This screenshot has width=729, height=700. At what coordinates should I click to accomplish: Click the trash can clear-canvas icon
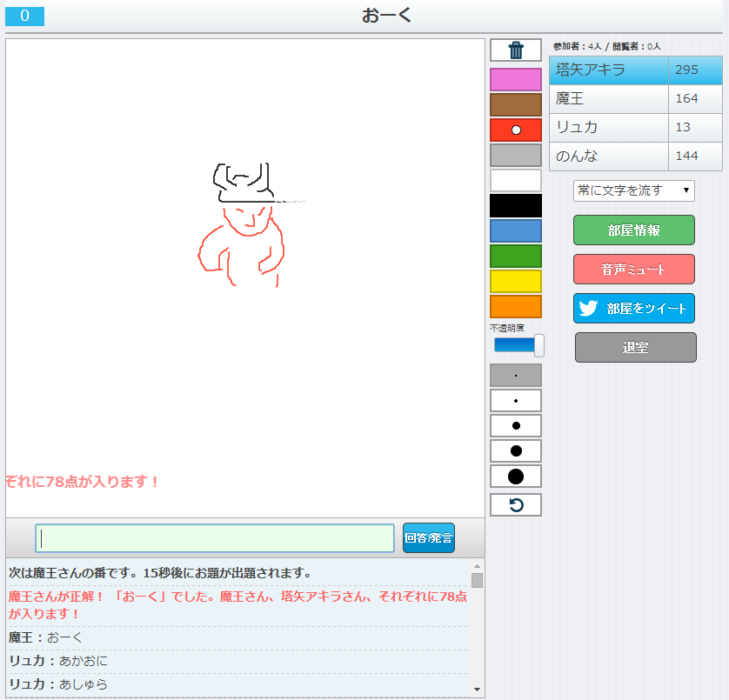(516, 50)
